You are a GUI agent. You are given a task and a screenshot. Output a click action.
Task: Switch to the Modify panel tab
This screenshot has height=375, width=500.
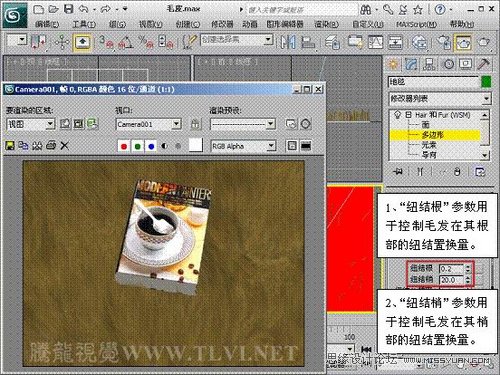point(412,63)
